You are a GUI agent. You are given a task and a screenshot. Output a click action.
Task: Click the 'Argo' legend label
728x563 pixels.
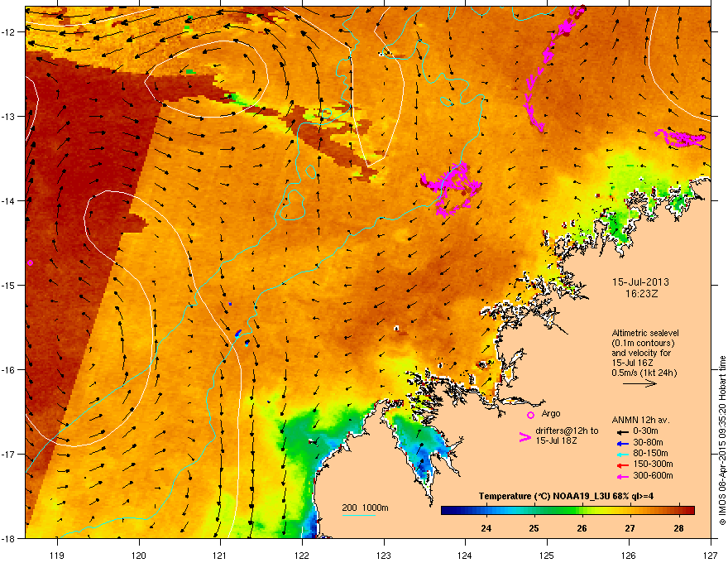pyautogui.click(x=551, y=413)
